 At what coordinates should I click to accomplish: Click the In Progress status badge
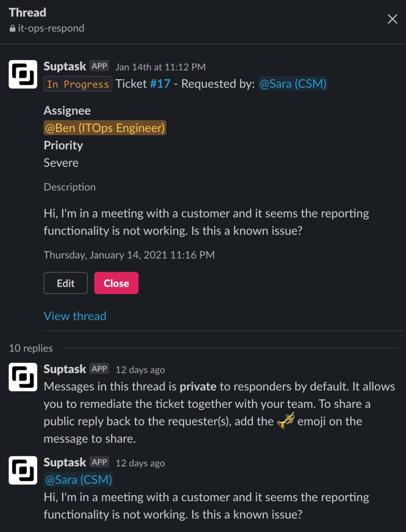(78, 84)
